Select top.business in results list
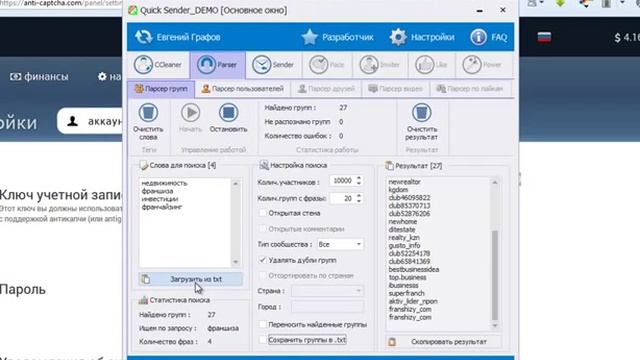Image resolution: width=640 pixels, height=360 pixels. pyautogui.click(x=407, y=278)
